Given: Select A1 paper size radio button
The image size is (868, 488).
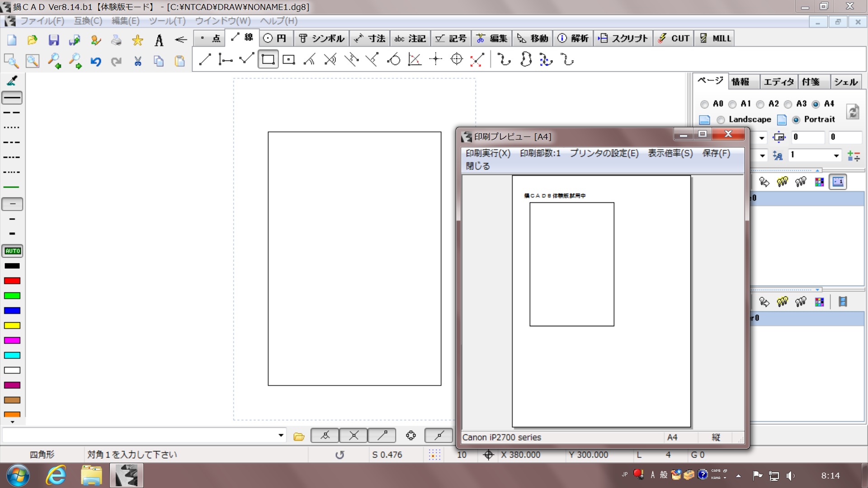Looking at the screenshot, I should click(732, 104).
